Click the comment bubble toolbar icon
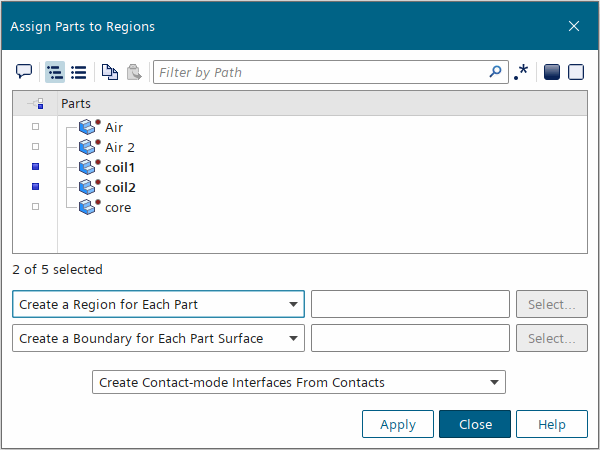The image size is (600, 450). point(24,72)
